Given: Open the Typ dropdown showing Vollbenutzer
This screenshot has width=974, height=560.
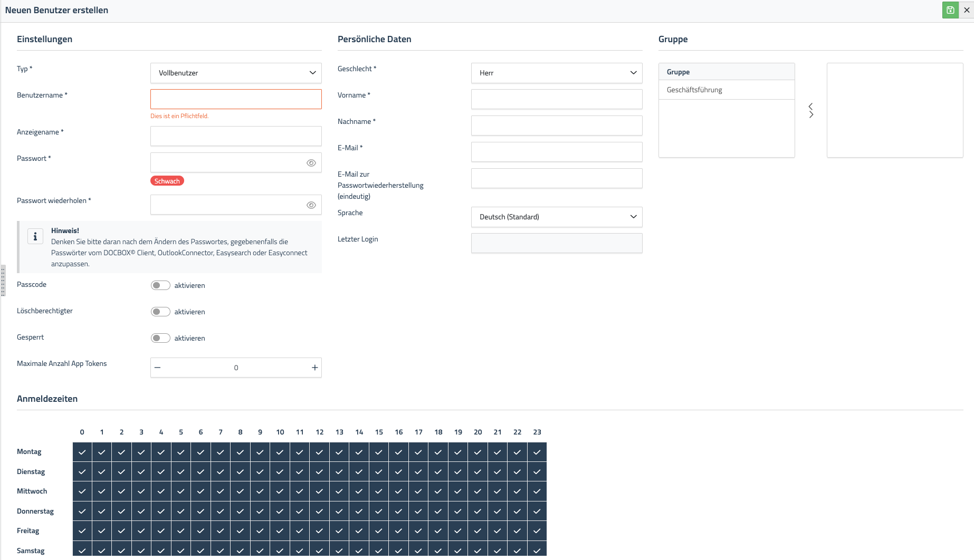Looking at the screenshot, I should click(x=236, y=73).
